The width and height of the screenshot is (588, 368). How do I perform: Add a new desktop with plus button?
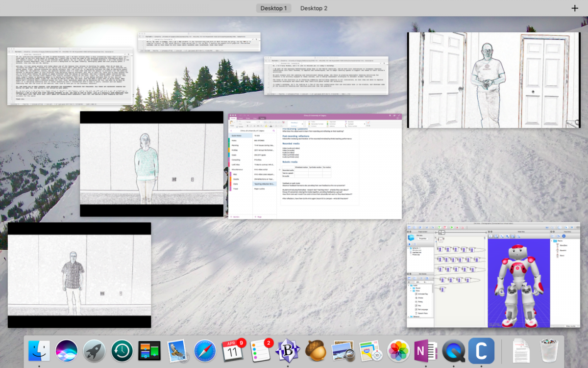(x=575, y=8)
